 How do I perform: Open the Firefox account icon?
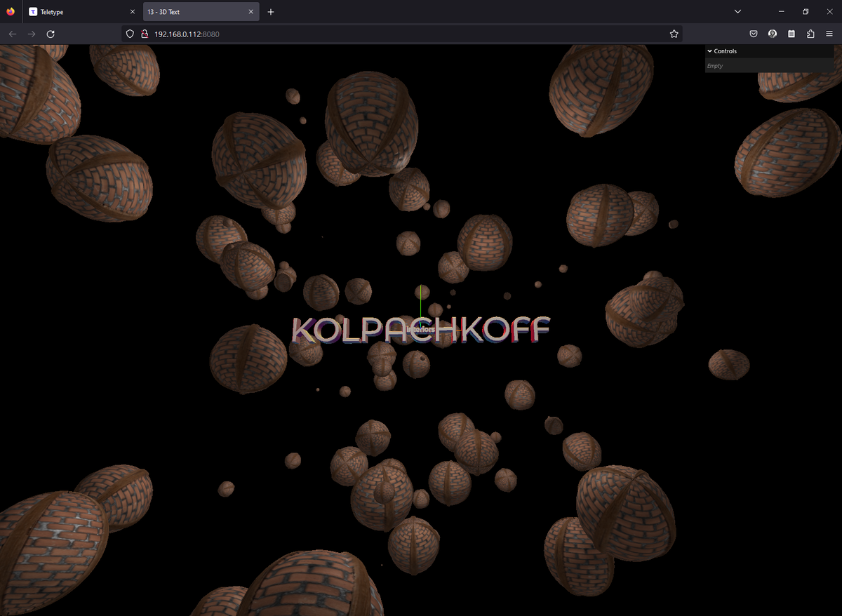[x=773, y=34]
